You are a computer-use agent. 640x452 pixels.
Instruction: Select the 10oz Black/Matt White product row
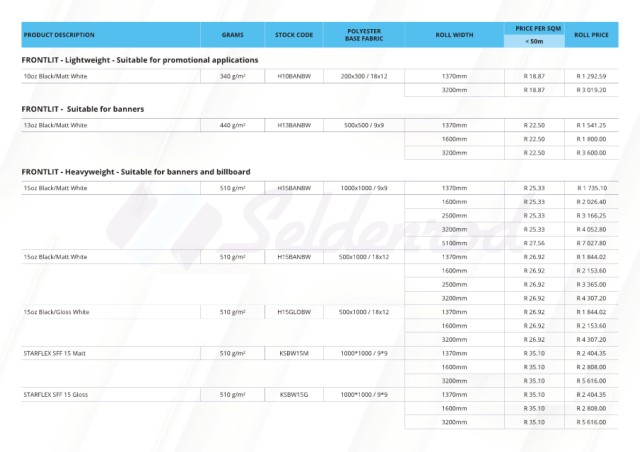click(x=55, y=76)
